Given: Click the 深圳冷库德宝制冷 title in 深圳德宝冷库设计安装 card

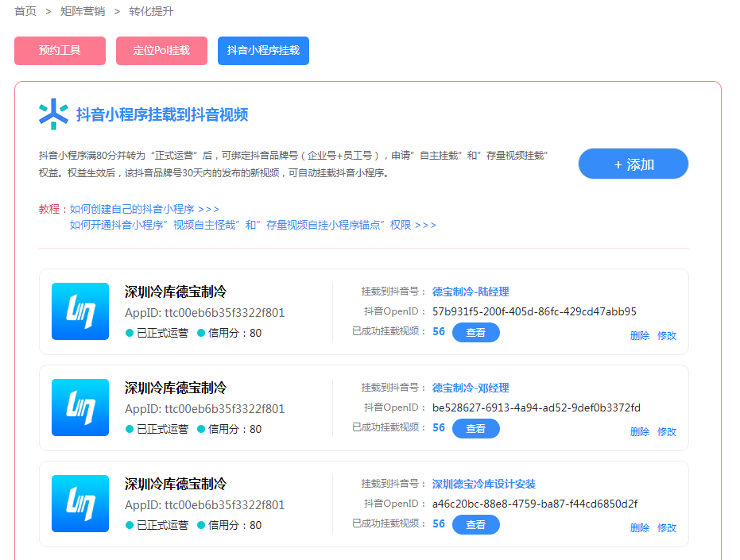Looking at the screenshot, I should coord(176,484).
